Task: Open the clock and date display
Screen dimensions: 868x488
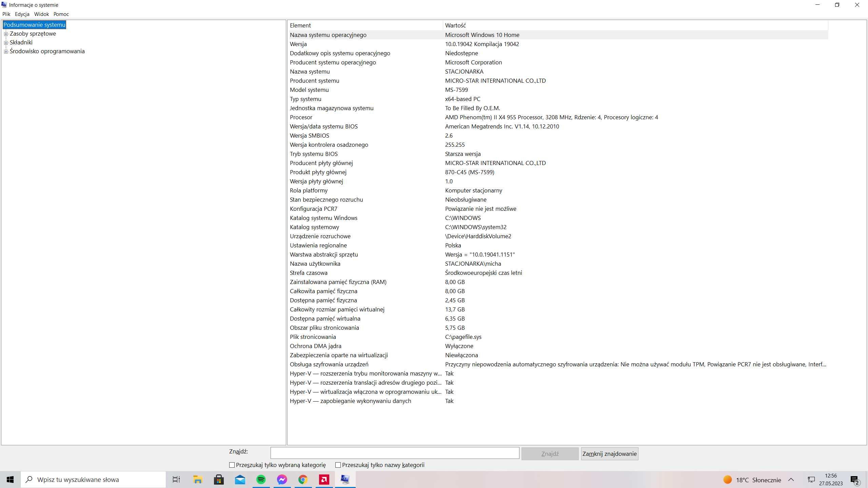Action: click(831, 480)
